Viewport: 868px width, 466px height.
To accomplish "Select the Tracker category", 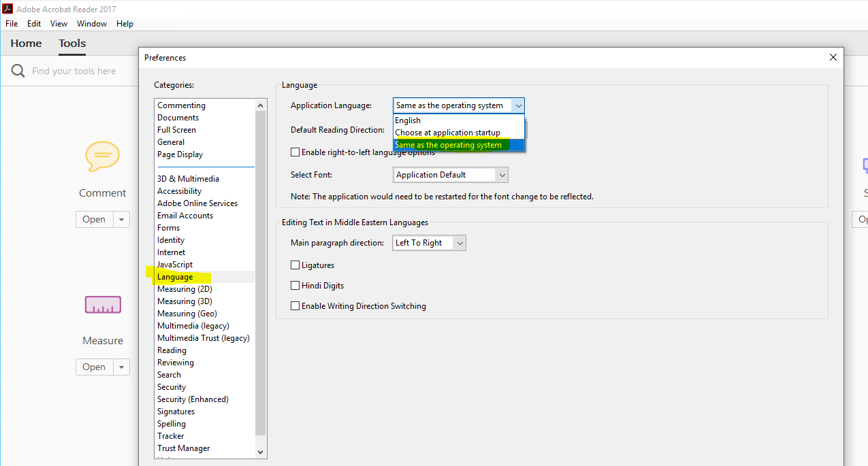I will (170, 436).
